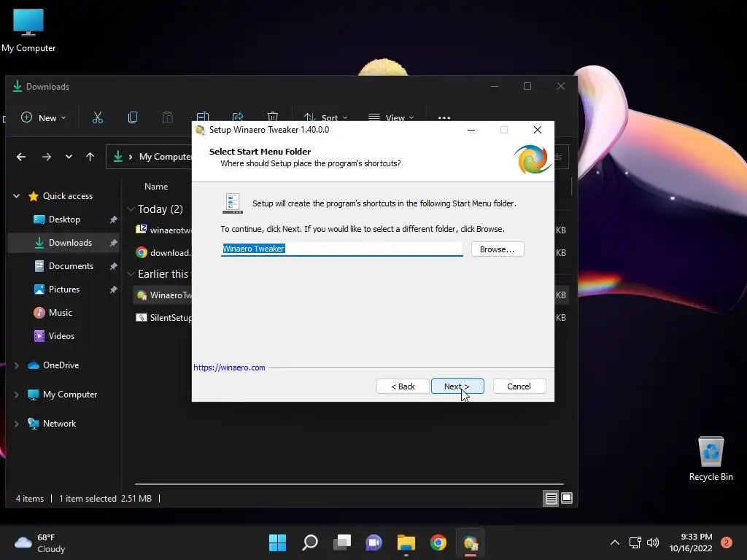Select the WinaeroTweaker installer file row
This screenshot has height=560, width=747.
[x=163, y=295]
